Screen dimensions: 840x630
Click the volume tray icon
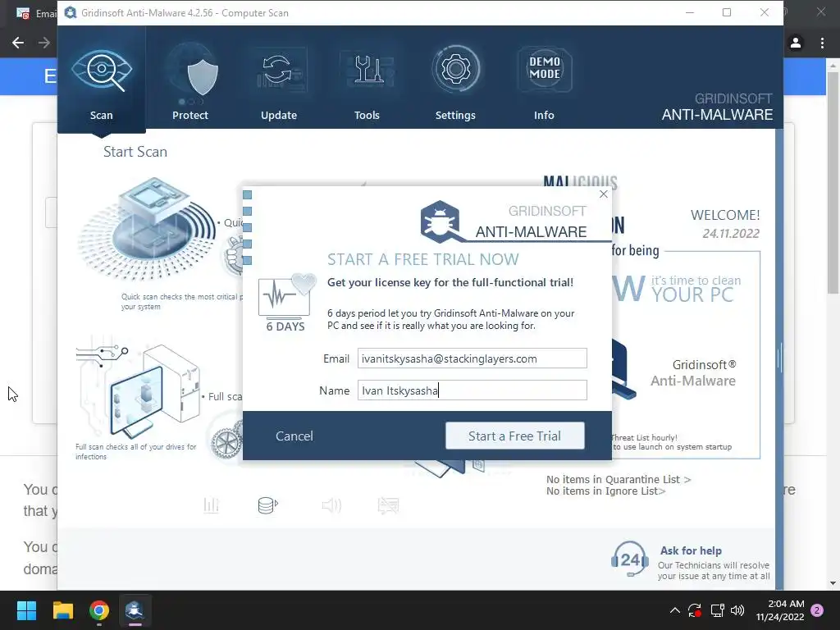point(737,610)
